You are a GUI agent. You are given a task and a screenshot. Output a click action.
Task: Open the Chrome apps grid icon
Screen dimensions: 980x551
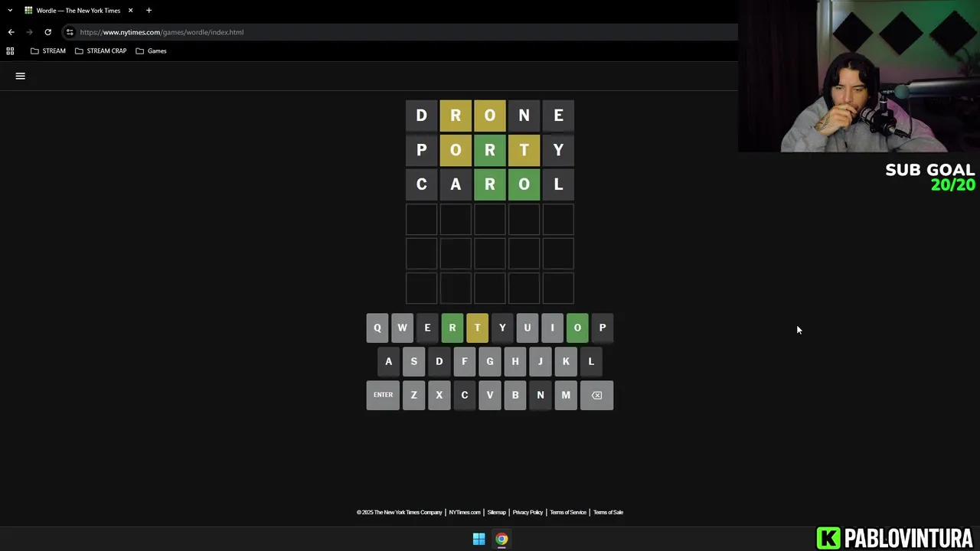pyautogui.click(x=10, y=51)
